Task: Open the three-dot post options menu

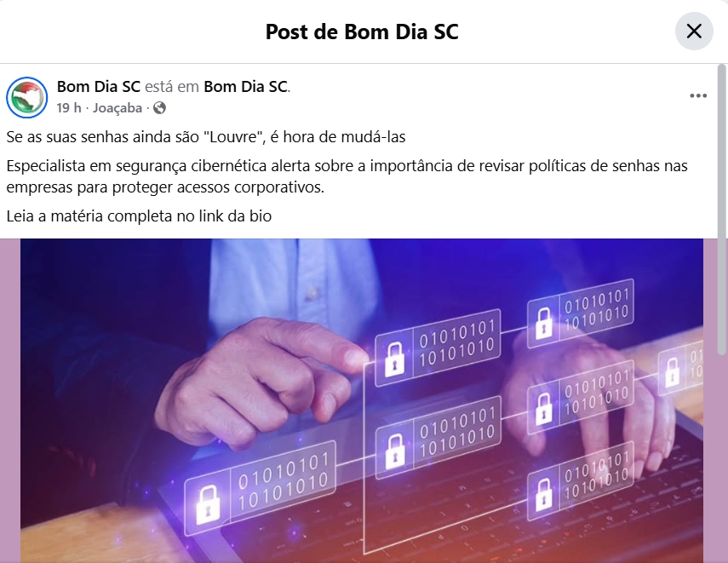Action: click(698, 95)
